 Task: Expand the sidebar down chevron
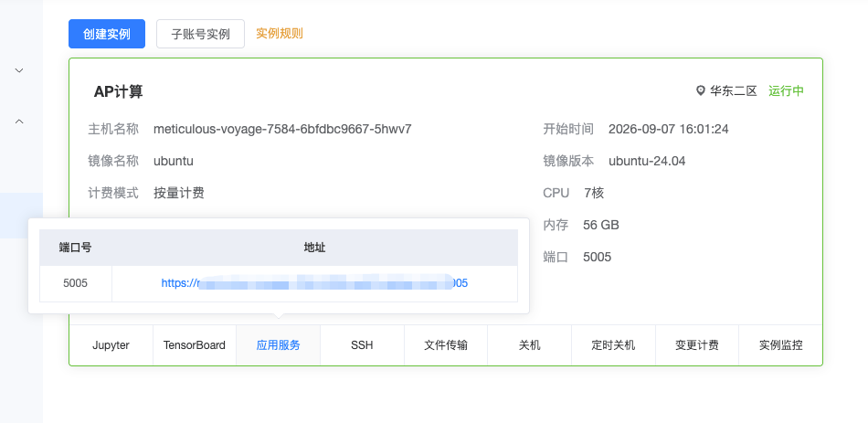[19, 70]
